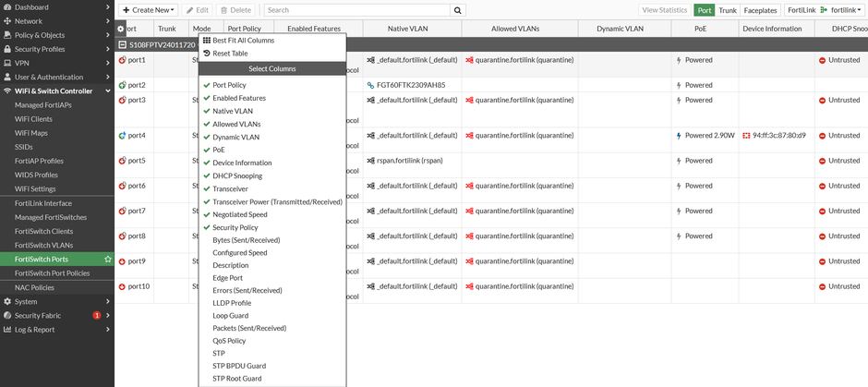Screen dimensions: 868x387
Task: Click port4 status icon
Action: pyautogui.click(x=122, y=136)
